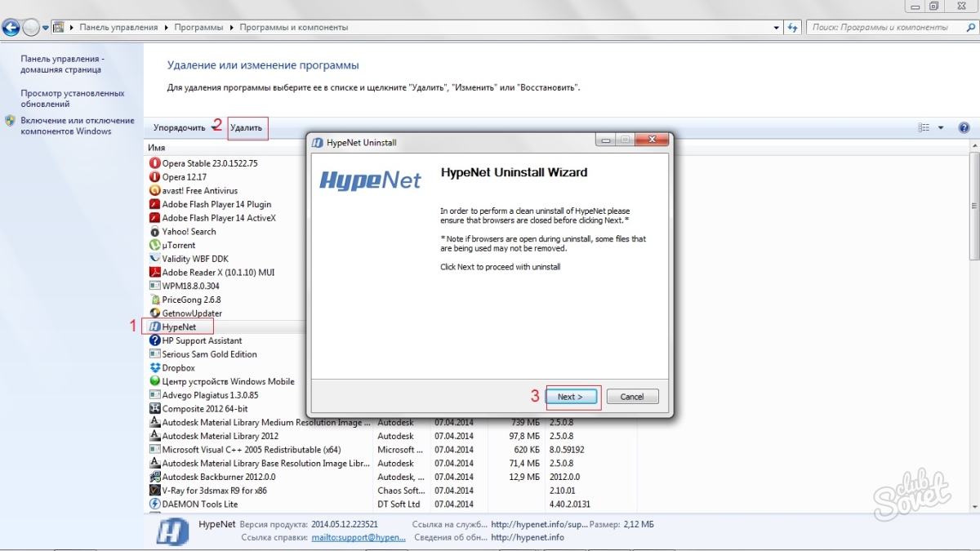The image size is (980, 551).
Task: Click the Autodesk Material Library Base Resolution row
Action: click(x=392, y=463)
